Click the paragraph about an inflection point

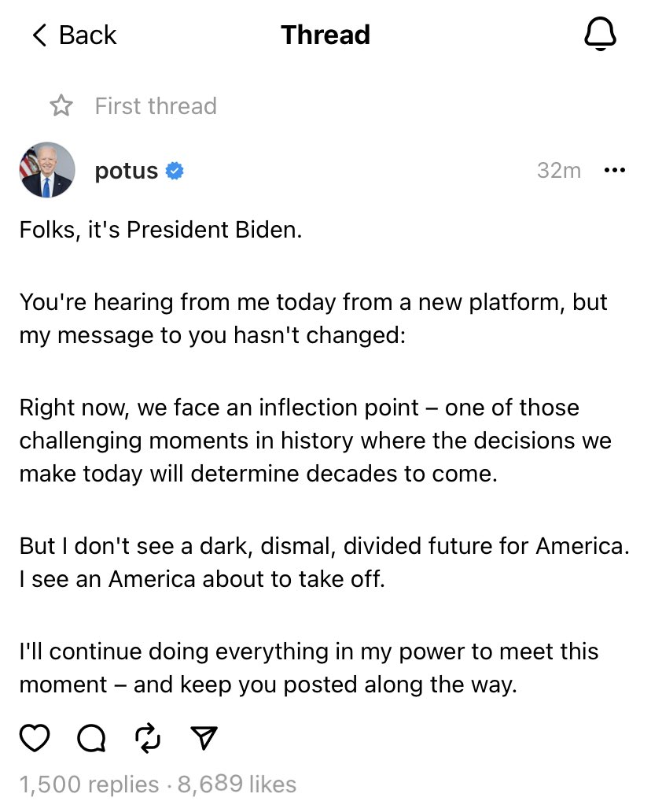[x=314, y=441]
